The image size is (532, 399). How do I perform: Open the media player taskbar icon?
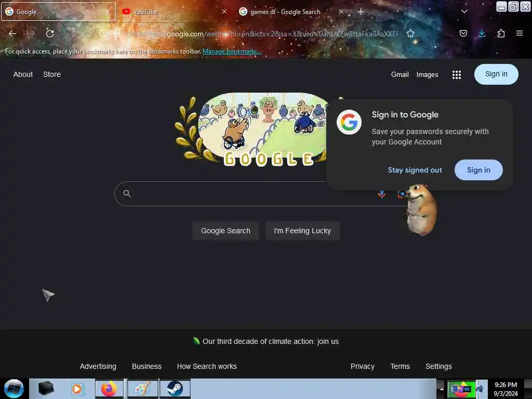pyautogui.click(x=77, y=389)
